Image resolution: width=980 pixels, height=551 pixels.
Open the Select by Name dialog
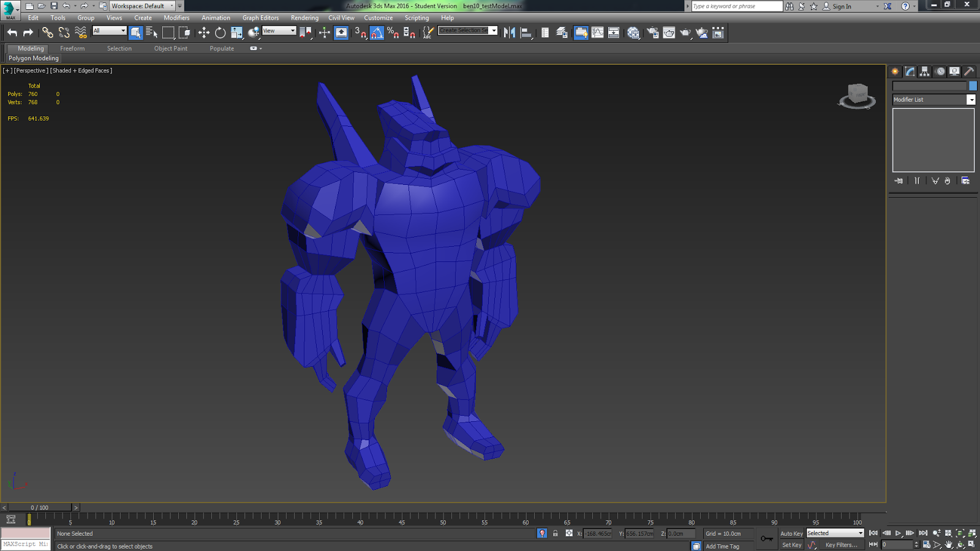coord(151,32)
